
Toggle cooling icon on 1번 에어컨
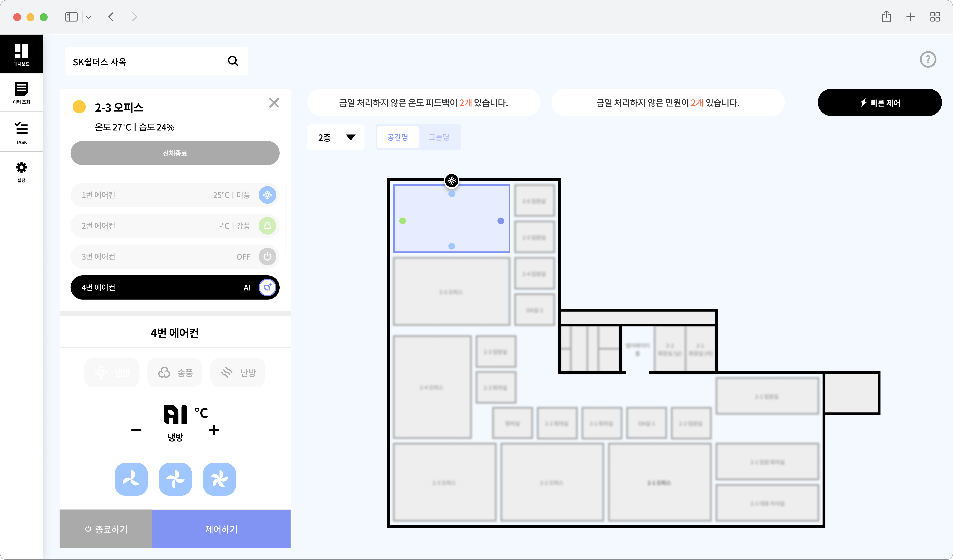267,195
